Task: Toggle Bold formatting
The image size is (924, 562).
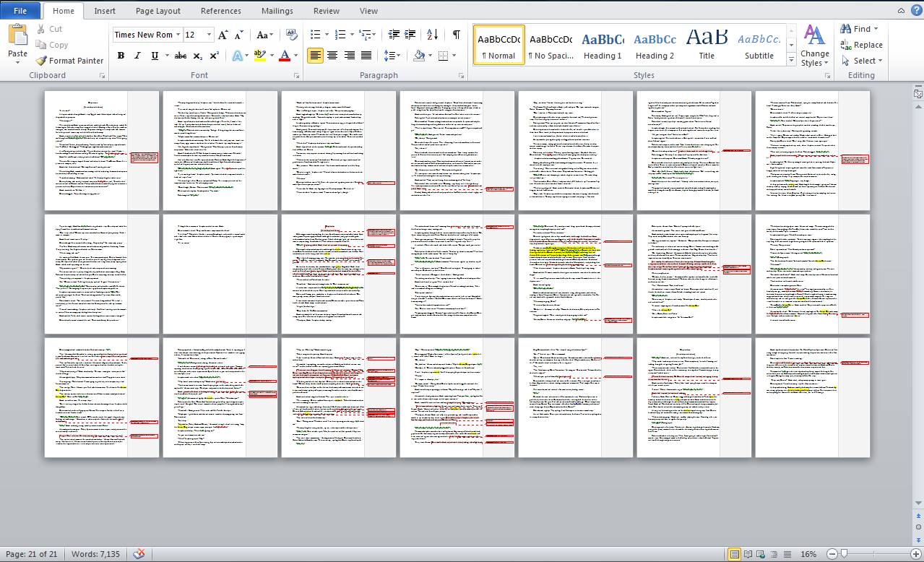Action: click(121, 56)
